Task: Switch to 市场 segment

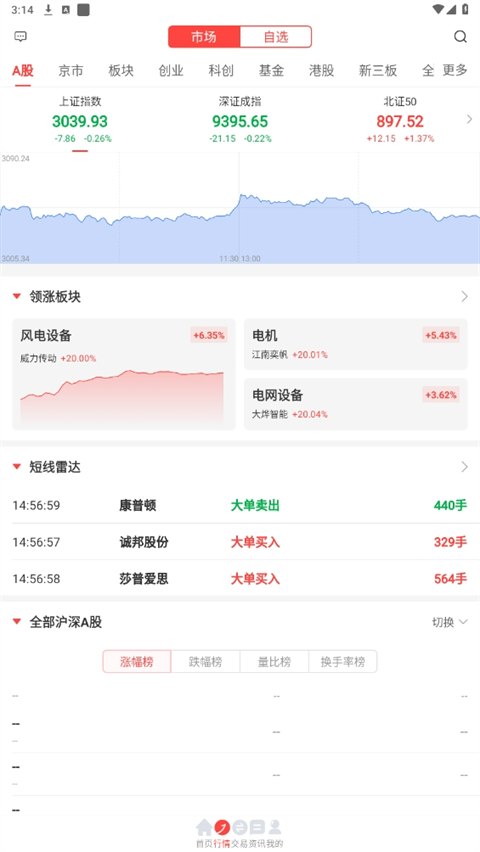Action: 204,37
